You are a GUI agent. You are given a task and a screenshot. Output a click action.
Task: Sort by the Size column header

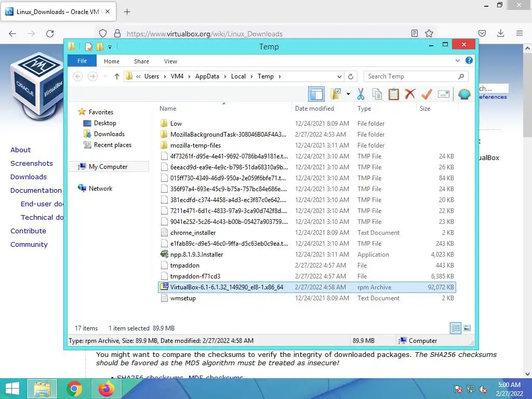pos(425,109)
